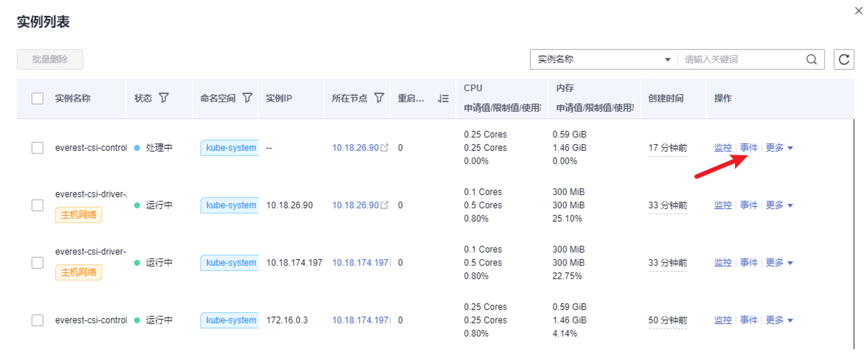The image size is (868, 355).
Task: Check the instance with IP 10.18.174.197
Action: pos(37,263)
